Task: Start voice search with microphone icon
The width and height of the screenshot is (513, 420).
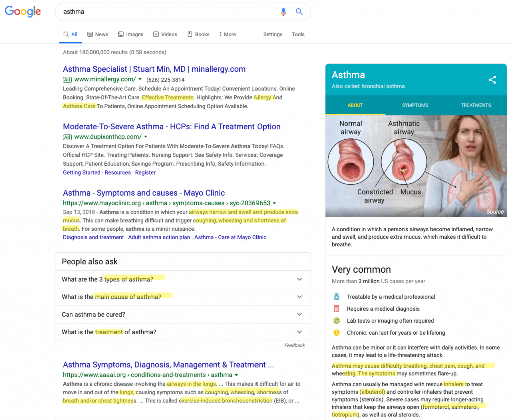Action: point(284,12)
